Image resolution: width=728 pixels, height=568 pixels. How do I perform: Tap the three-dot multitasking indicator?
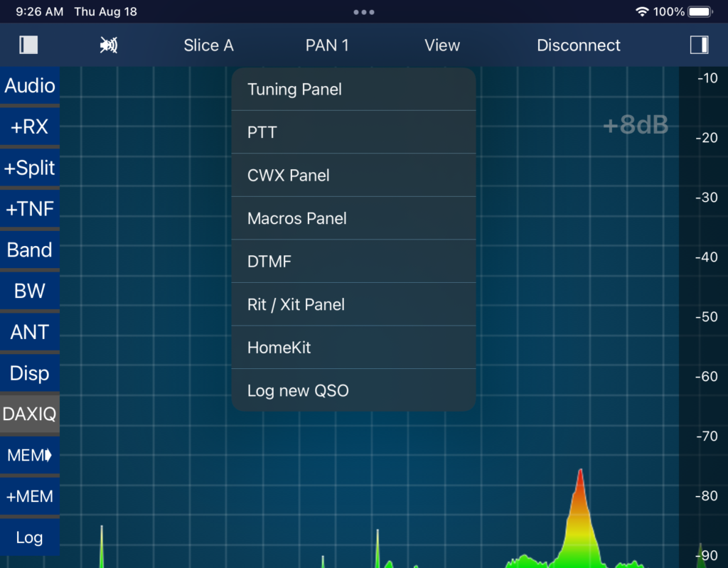(x=364, y=12)
